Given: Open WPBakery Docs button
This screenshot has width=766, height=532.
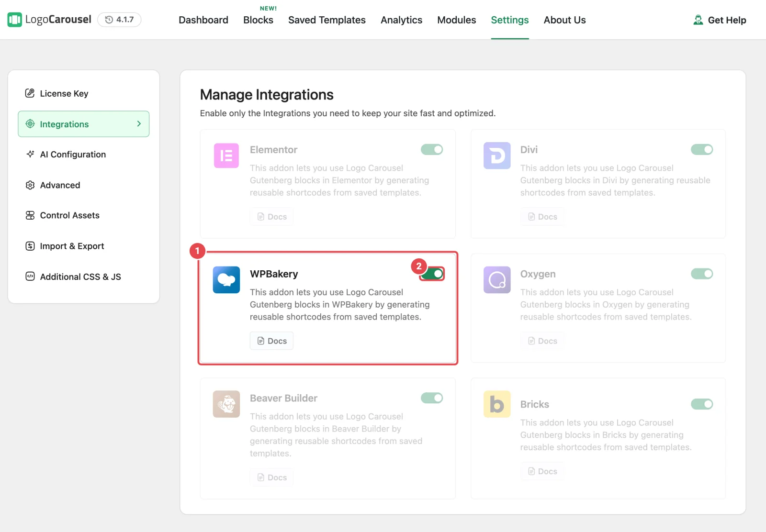Looking at the screenshot, I should click(x=271, y=341).
